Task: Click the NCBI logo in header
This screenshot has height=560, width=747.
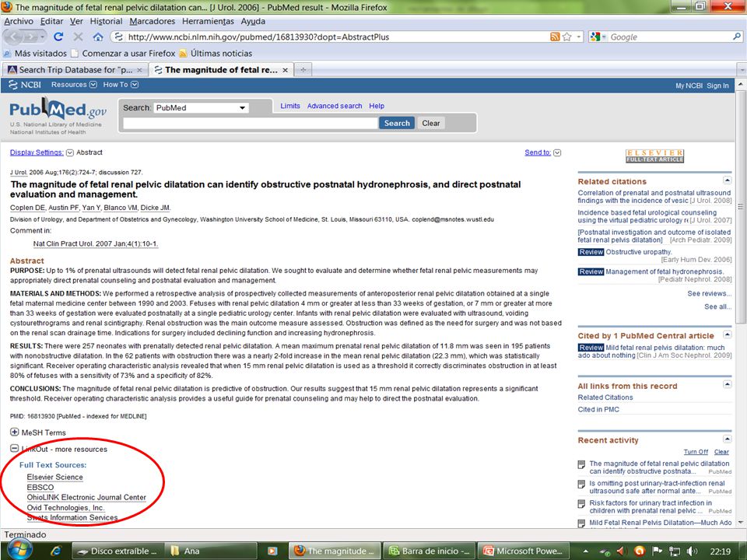Action: [x=25, y=85]
